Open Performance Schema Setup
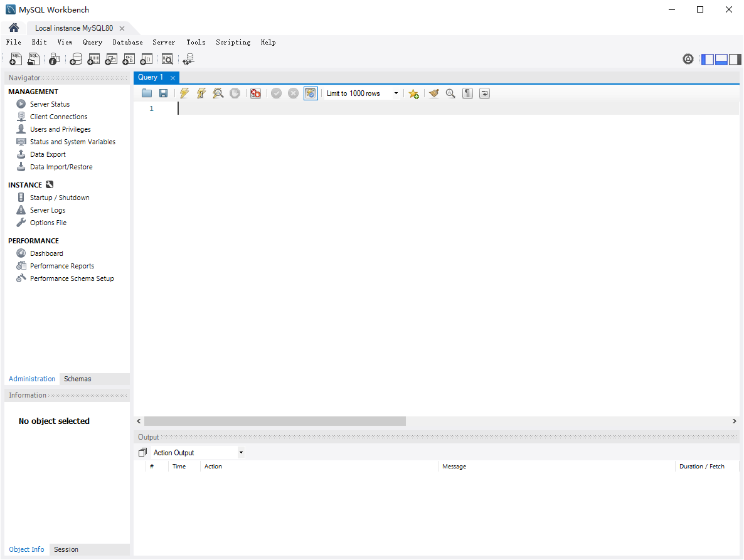 pos(72,278)
